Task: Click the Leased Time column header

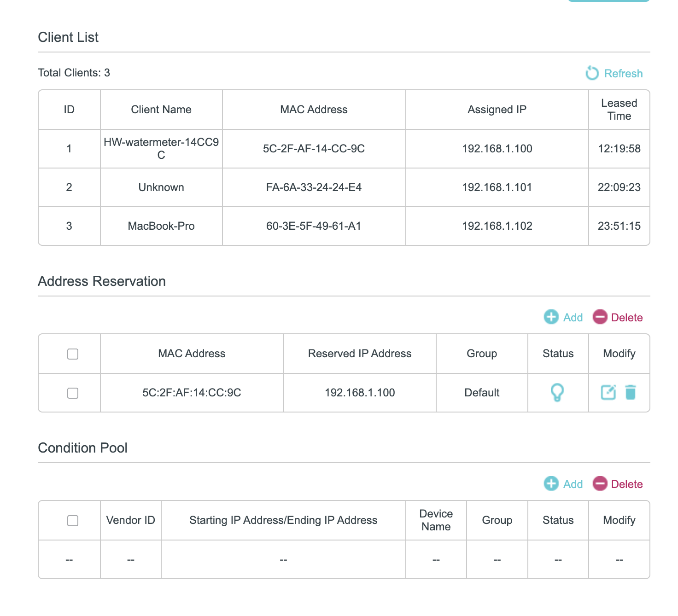Action: point(619,110)
